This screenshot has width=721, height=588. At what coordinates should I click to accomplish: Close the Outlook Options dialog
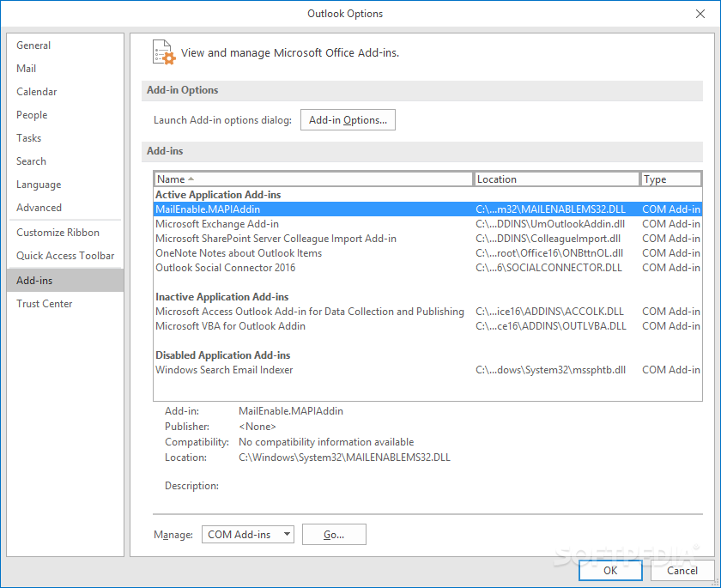tap(700, 14)
